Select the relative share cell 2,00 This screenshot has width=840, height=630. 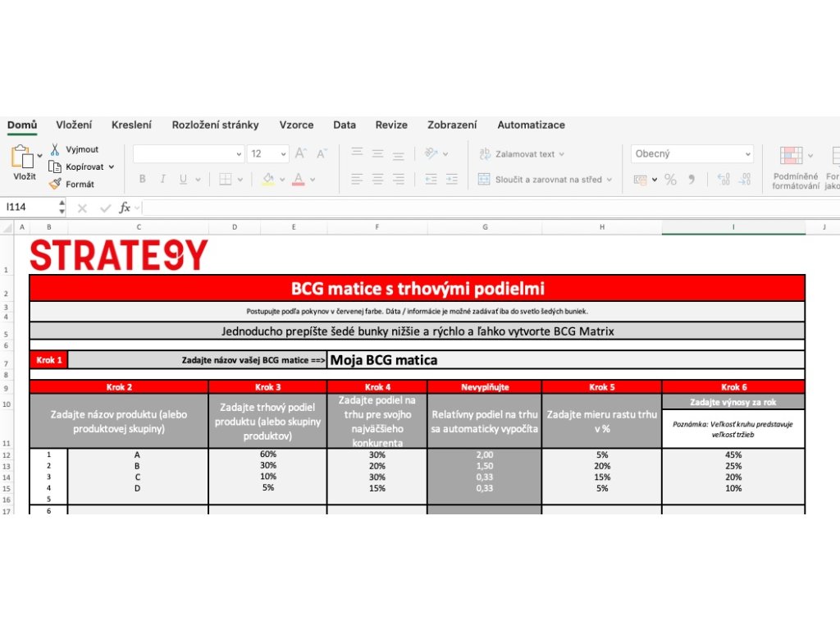pos(484,454)
